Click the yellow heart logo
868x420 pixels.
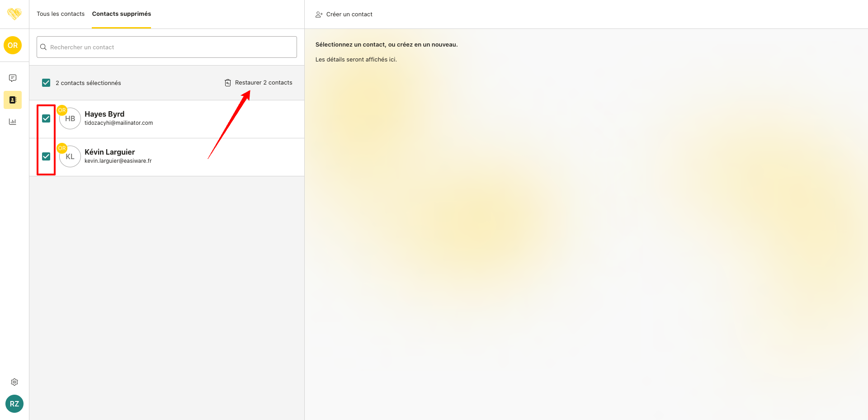14,14
